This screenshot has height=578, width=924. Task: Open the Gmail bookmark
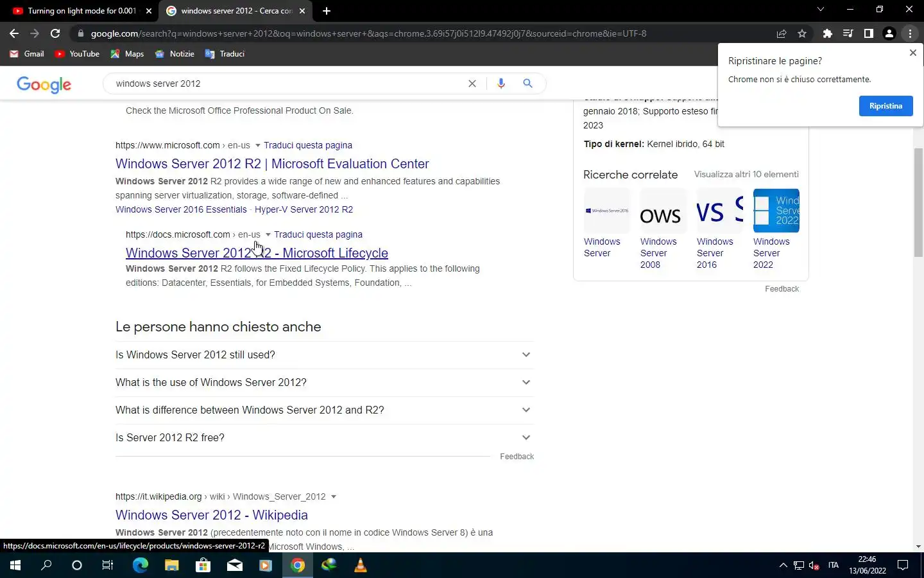[x=27, y=54]
